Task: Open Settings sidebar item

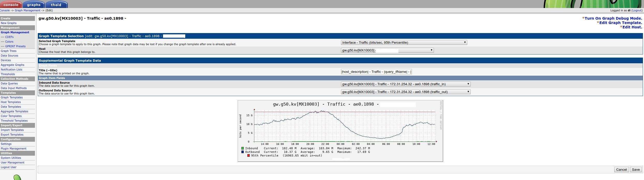Action: click(6, 144)
